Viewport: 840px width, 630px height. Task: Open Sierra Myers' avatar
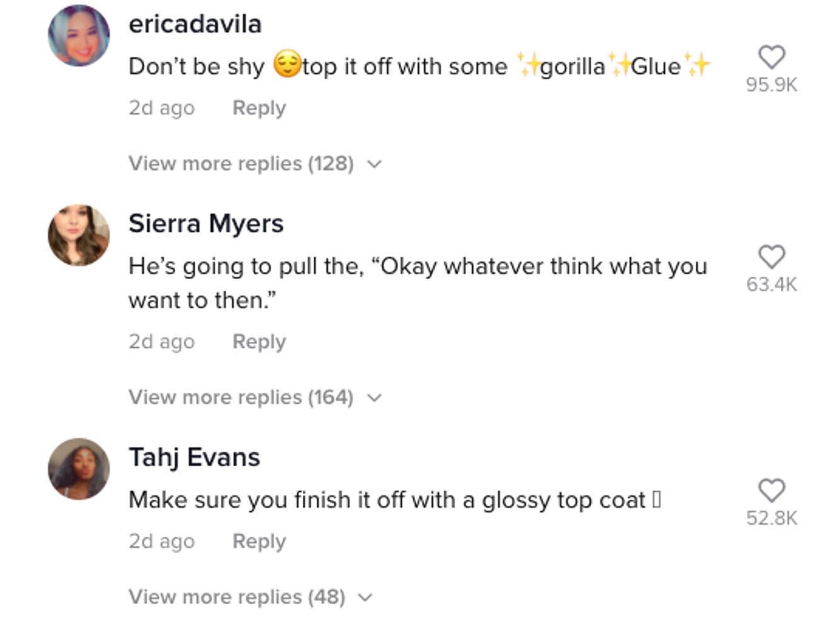[x=79, y=235]
